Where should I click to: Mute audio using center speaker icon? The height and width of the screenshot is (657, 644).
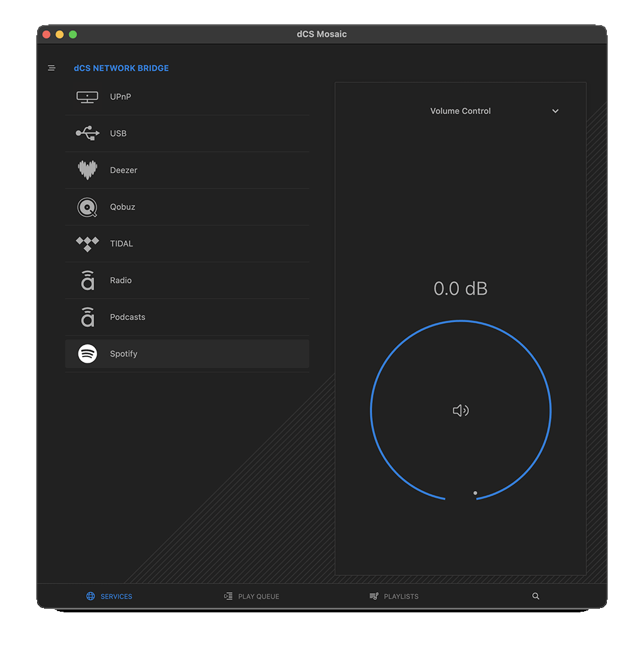tap(460, 411)
